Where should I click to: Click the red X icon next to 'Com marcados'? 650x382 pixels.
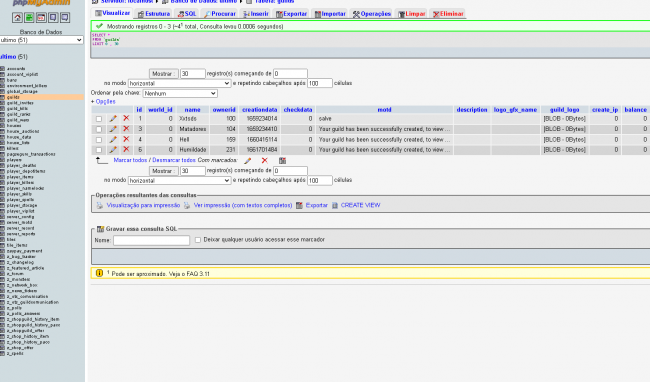[x=264, y=160]
